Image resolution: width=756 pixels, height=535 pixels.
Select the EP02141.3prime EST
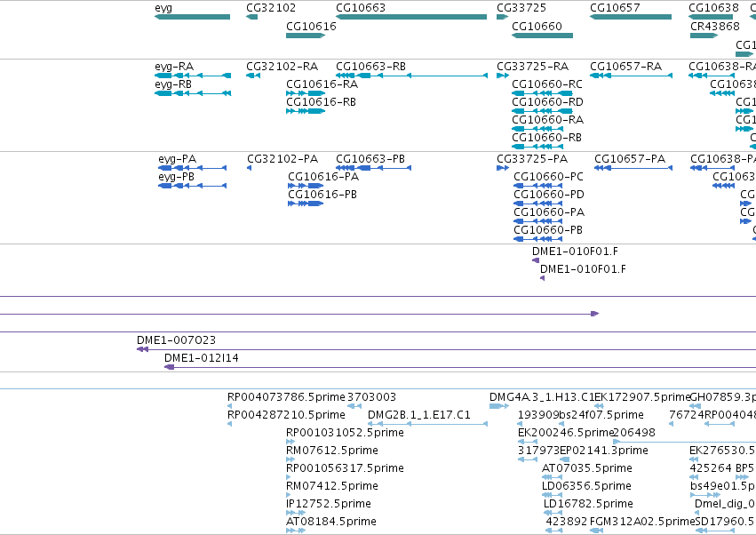(x=565, y=459)
